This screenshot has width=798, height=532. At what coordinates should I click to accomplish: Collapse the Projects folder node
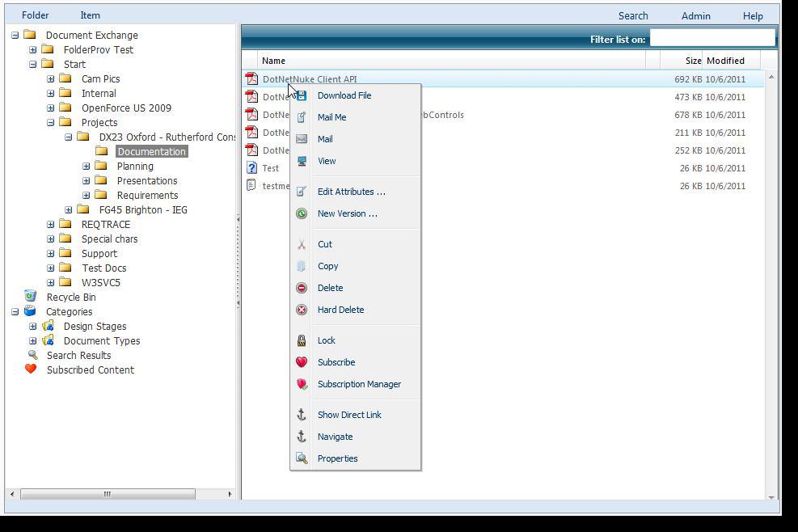[x=51, y=123]
